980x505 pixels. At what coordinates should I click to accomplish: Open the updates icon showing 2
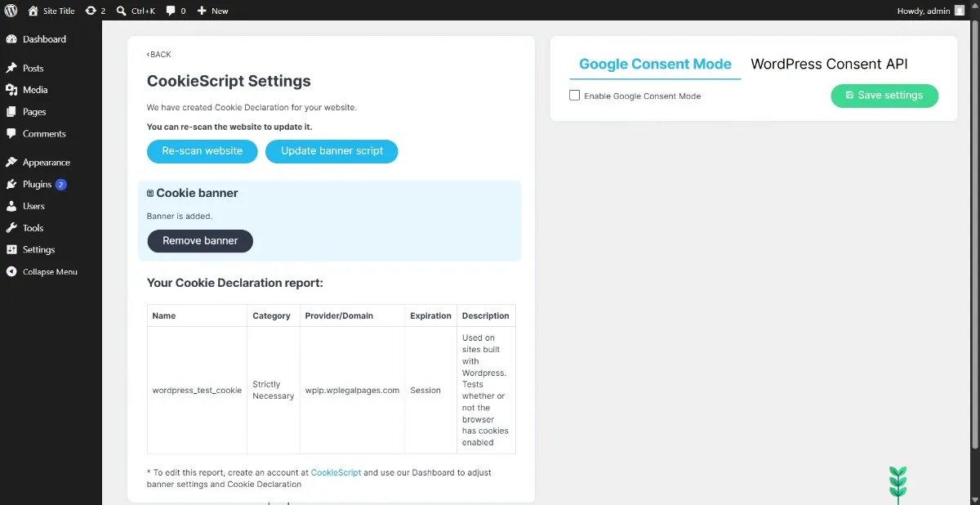[x=91, y=11]
